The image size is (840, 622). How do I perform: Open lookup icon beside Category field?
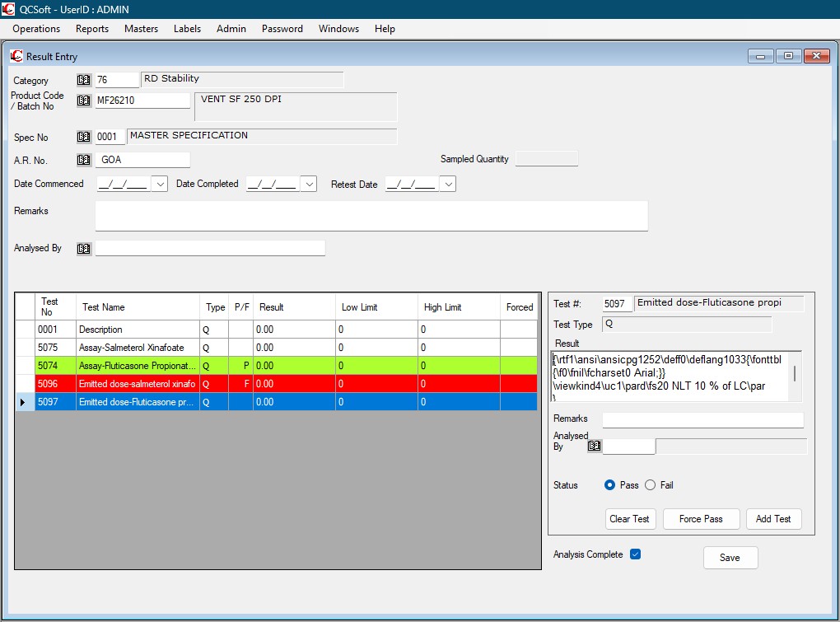(83, 80)
